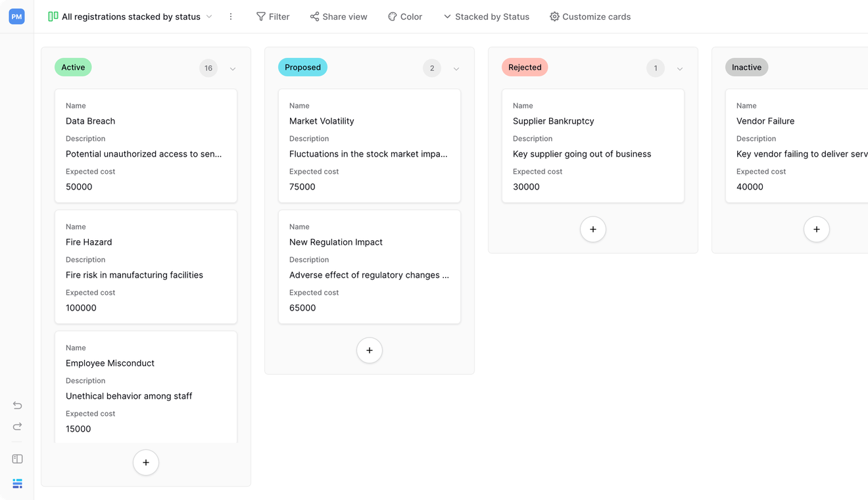Image resolution: width=868 pixels, height=500 pixels.
Task: Add a card to the Proposed stack
Action: click(x=370, y=351)
